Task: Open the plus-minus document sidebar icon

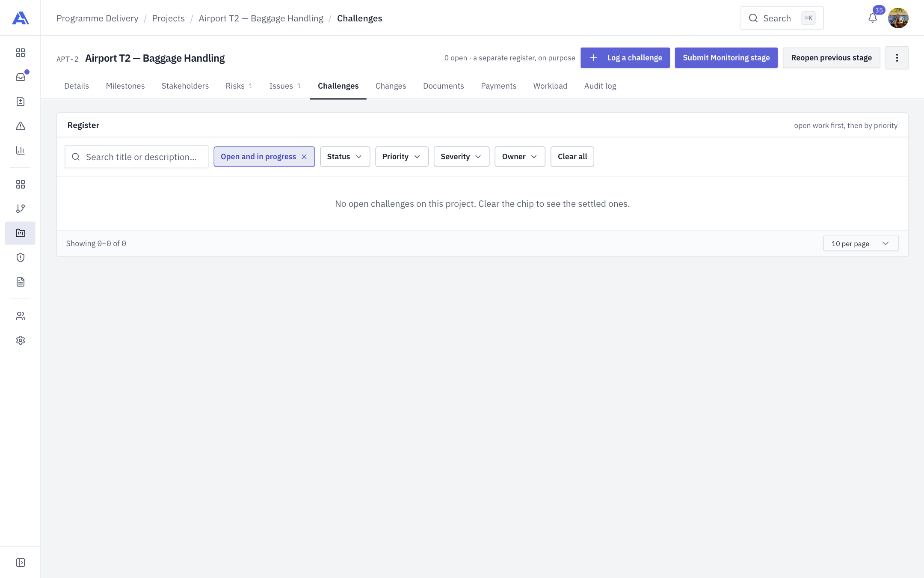Action: point(21,101)
